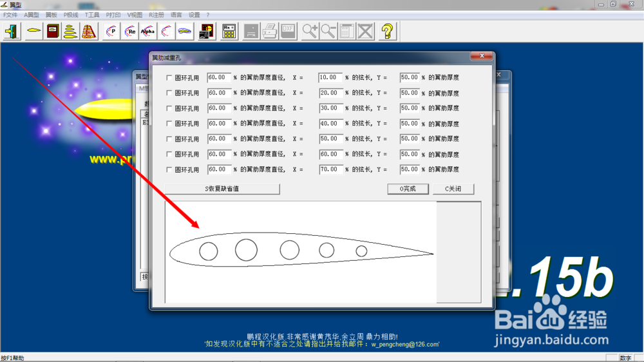Viewport: 644px width, 362px height.
Task: Open the airfoil library book icon
Action: [x=53, y=31]
